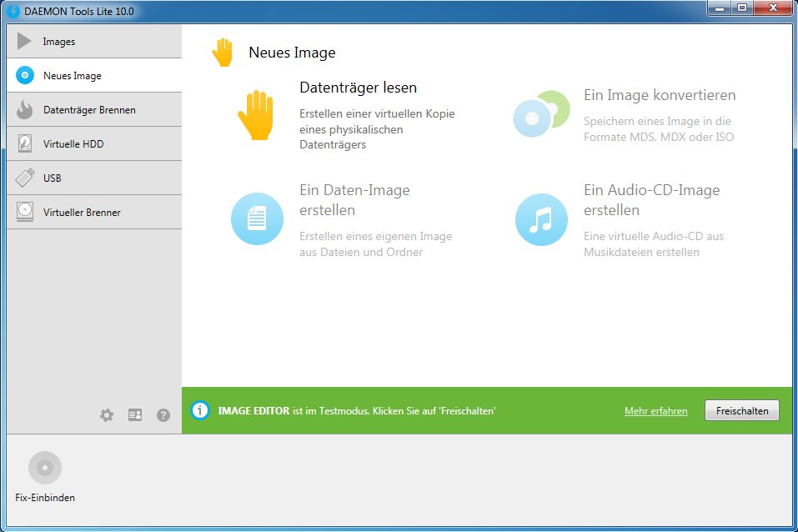
Task: Click the DAEMON Tools logo in title bar
Action: click(x=13, y=12)
